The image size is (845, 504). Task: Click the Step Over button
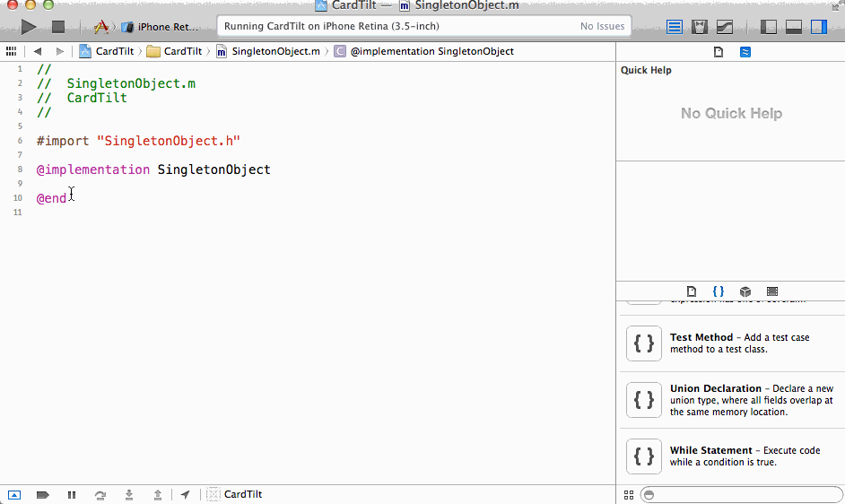tap(100, 495)
